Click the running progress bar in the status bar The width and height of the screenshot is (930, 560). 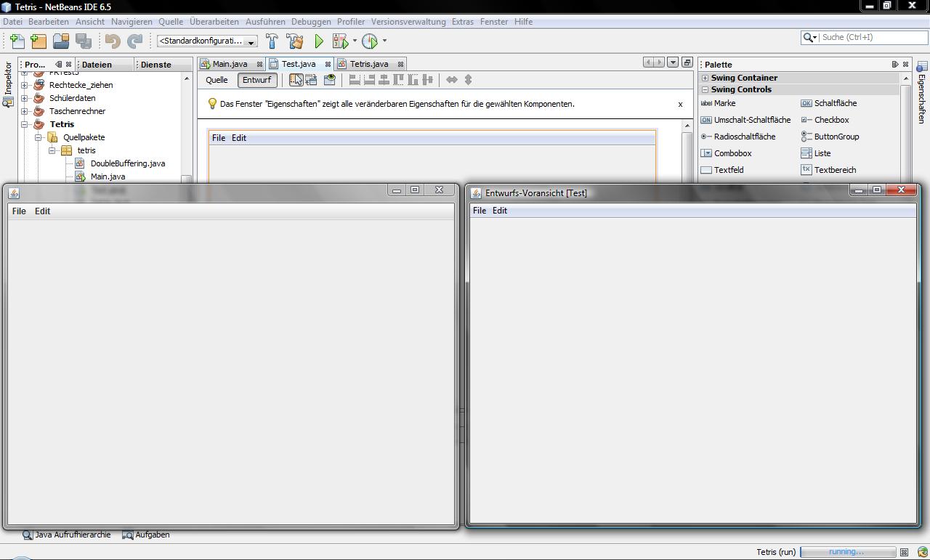click(x=847, y=552)
